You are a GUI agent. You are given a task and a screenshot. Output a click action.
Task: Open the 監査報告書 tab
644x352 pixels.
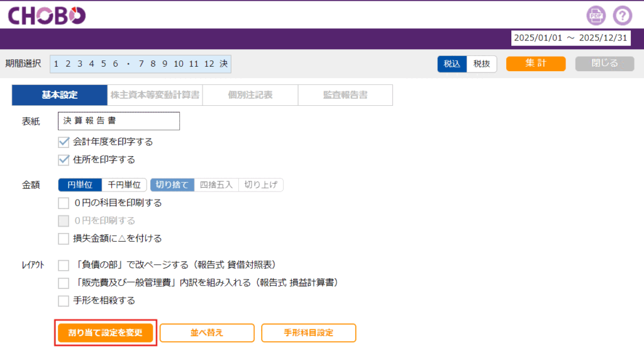345,95
